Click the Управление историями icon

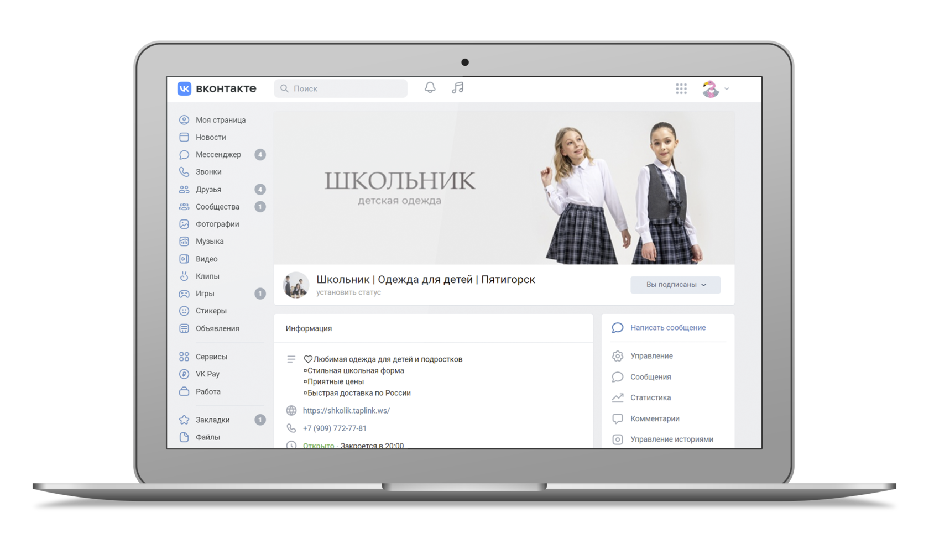[618, 439]
